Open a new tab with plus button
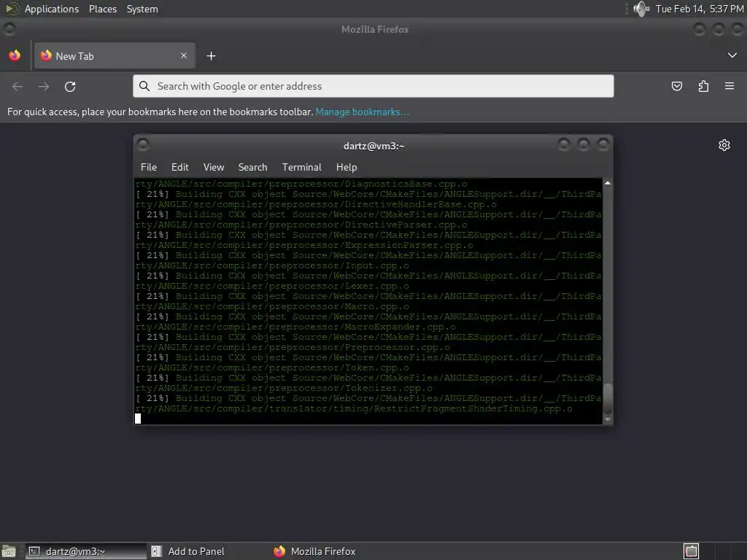Screen dimensions: 747x560 click(x=211, y=56)
